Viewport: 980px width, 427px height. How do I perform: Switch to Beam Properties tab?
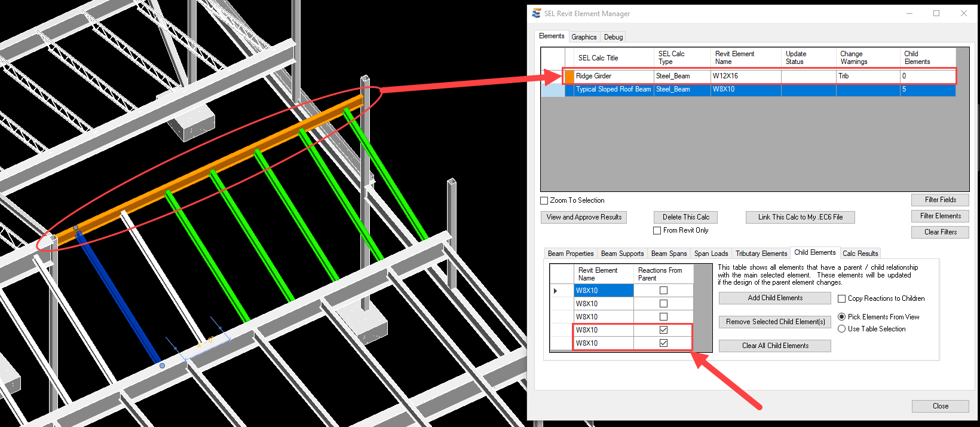[x=571, y=254]
